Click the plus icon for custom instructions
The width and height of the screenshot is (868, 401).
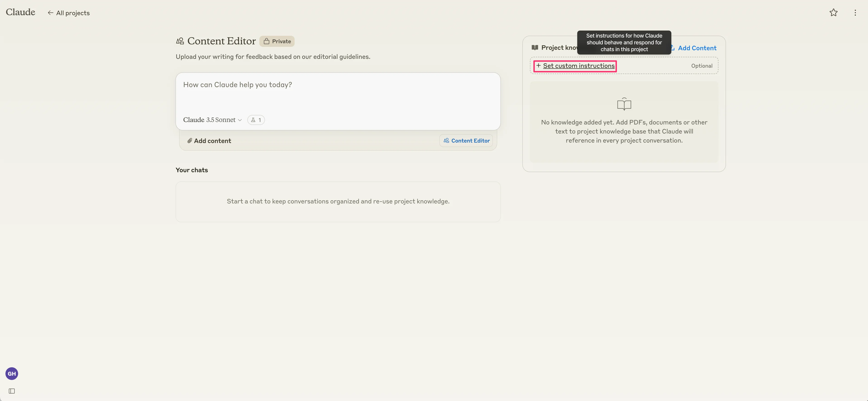coord(539,66)
